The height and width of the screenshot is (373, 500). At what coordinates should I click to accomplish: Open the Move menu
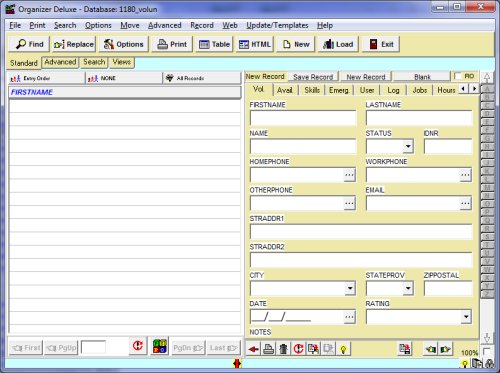[x=130, y=25]
